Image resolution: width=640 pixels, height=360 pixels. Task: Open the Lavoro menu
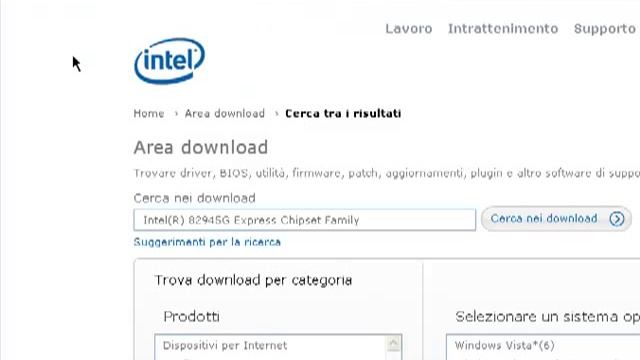click(x=409, y=29)
